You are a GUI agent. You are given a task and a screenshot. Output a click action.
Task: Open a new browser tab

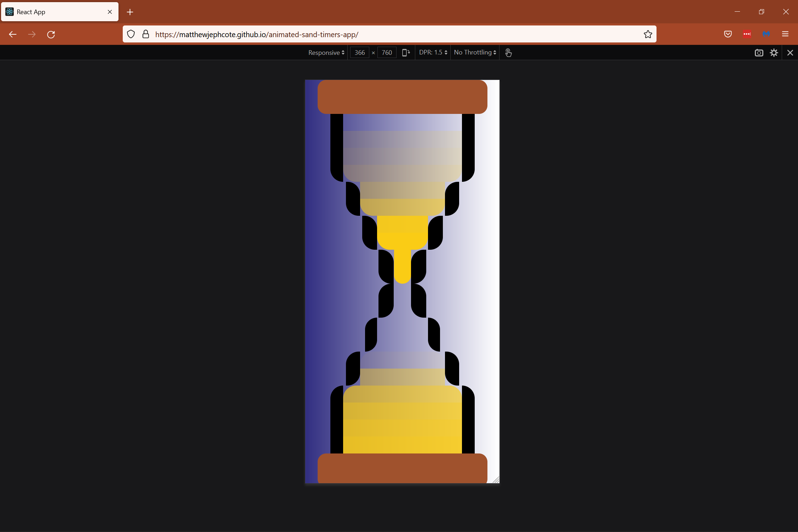pyautogui.click(x=130, y=12)
